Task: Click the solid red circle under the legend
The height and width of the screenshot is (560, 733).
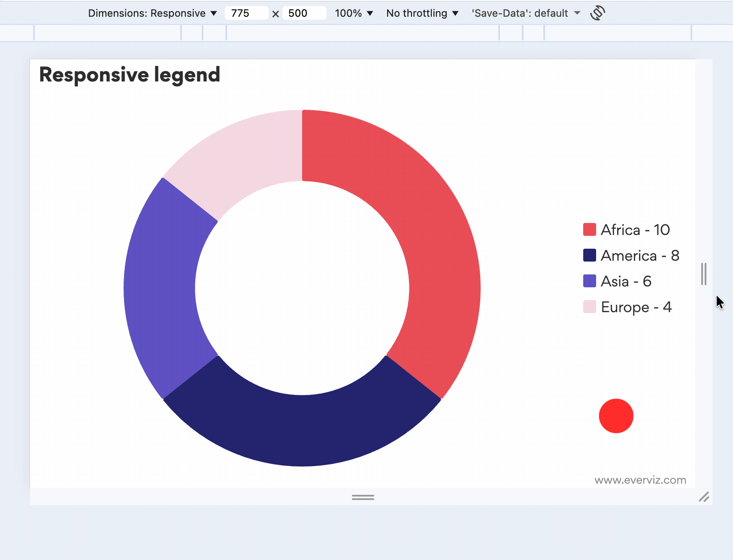Action: (616, 416)
